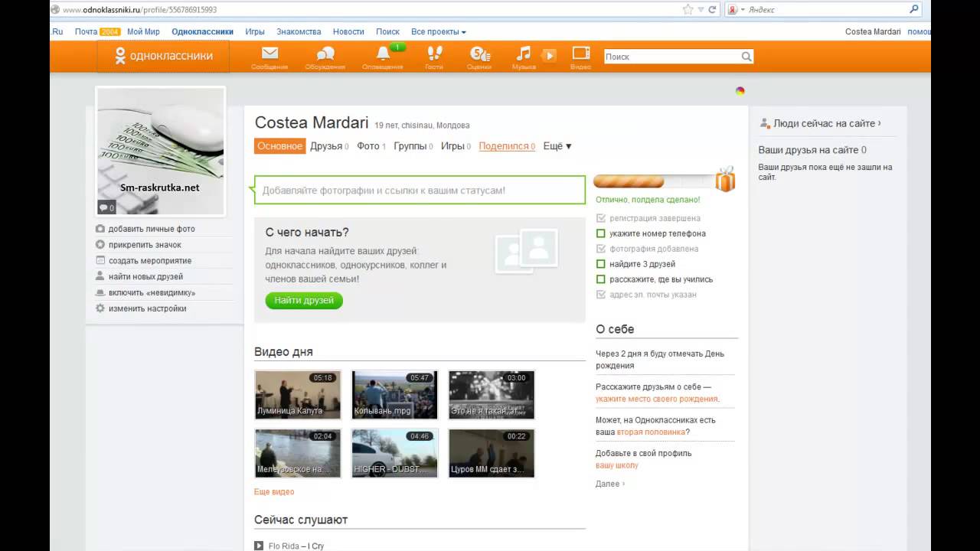Viewport: 980px width, 551px height.
Task: Click the profile completion progress bar
Action: pyautogui.click(x=655, y=181)
